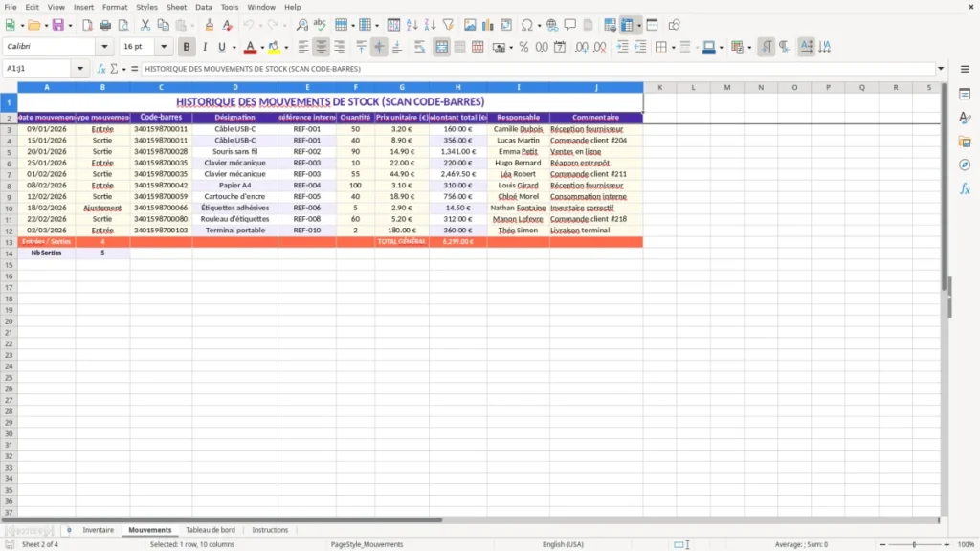Open the font name dropdown arrow

[104, 46]
